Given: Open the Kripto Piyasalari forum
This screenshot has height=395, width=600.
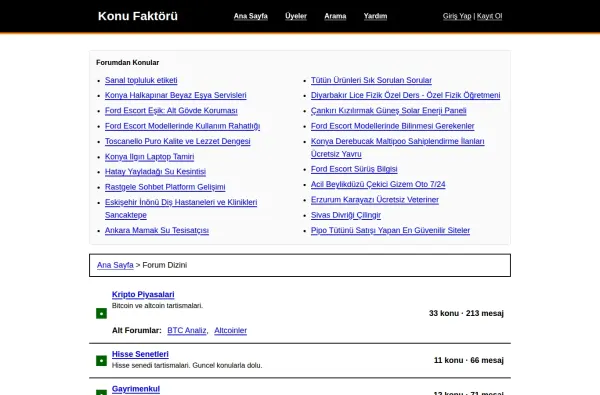Looking at the screenshot, I should [143, 294].
